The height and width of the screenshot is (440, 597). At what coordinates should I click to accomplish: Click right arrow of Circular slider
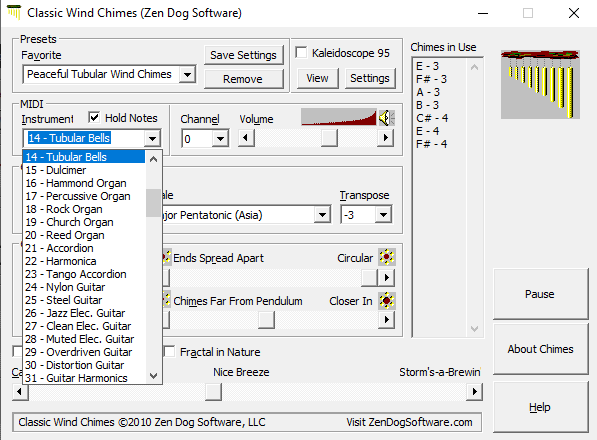pos(386,277)
